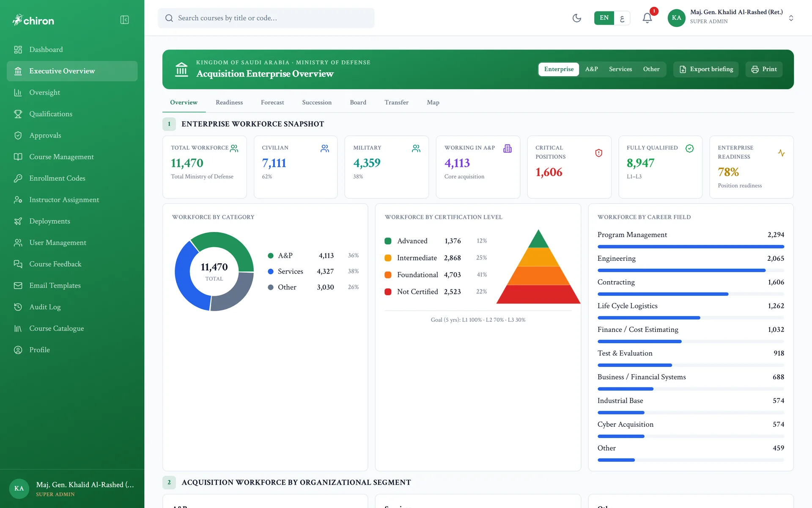Expand the user account menu chevron
The height and width of the screenshot is (508, 812).
point(791,18)
